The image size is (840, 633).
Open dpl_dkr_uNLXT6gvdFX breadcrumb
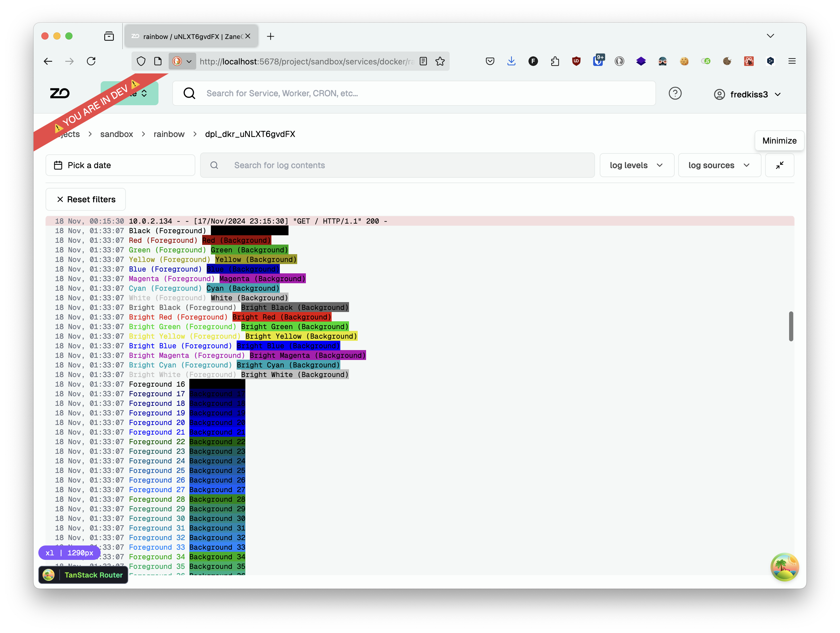(250, 134)
